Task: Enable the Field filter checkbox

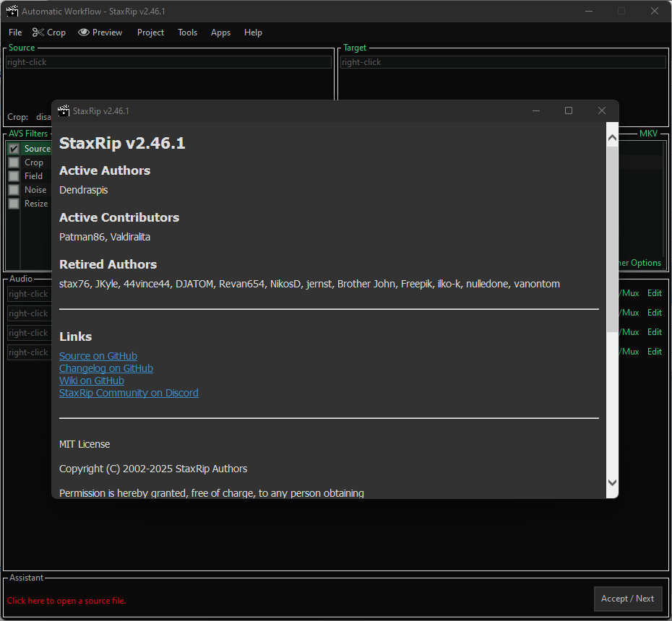Action: click(x=14, y=176)
